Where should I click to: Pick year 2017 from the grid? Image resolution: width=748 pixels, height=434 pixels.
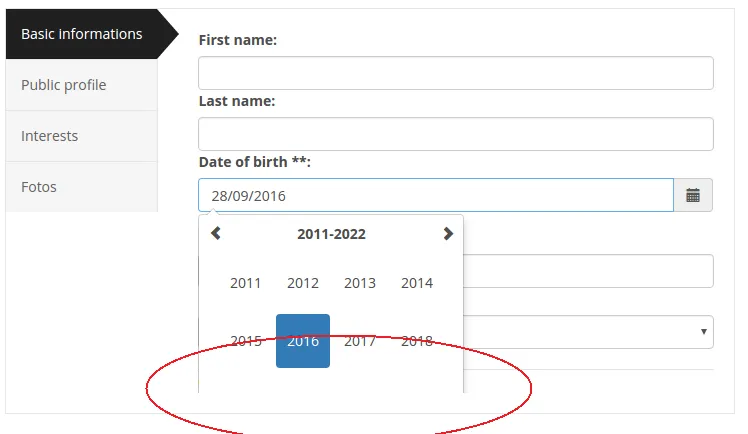coord(360,341)
